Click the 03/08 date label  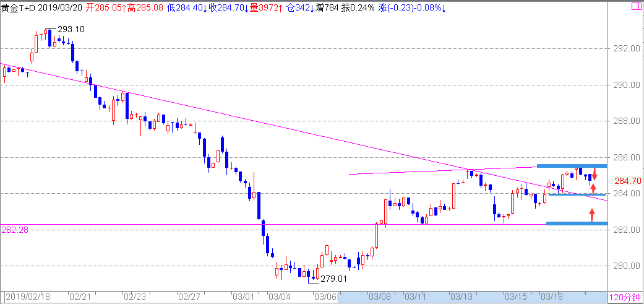pyautogui.click(x=379, y=297)
